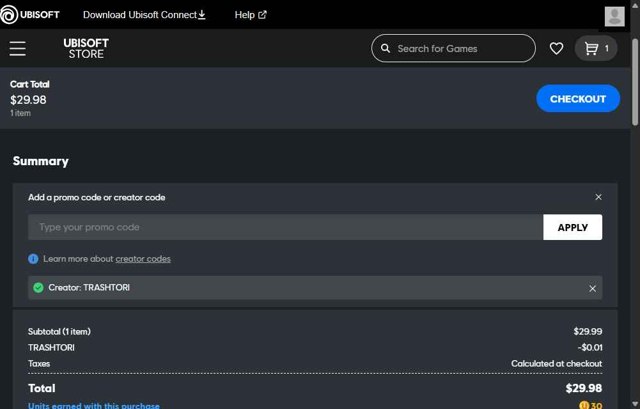
Task: Click the Units coin icon
Action: pos(584,405)
